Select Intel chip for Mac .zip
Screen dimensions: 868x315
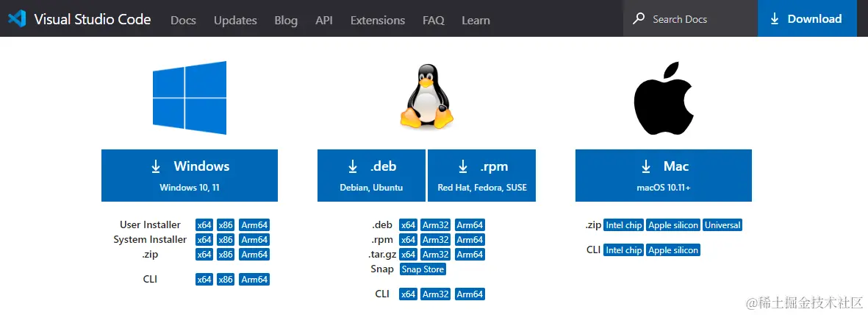click(x=624, y=225)
